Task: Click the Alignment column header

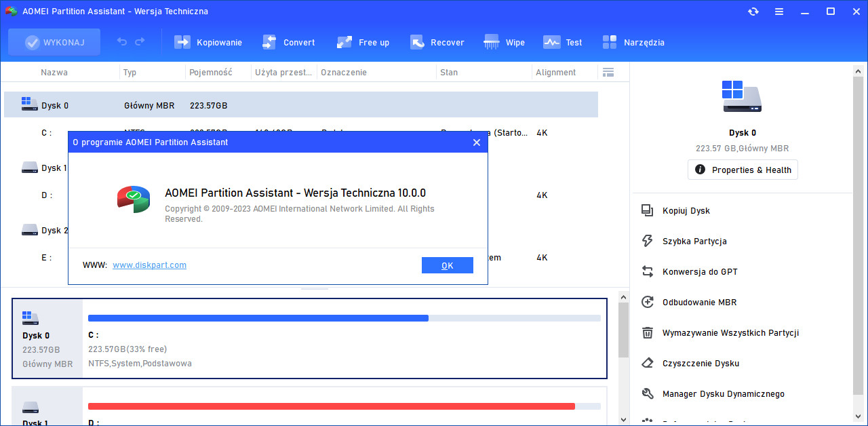Action: tap(555, 72)
